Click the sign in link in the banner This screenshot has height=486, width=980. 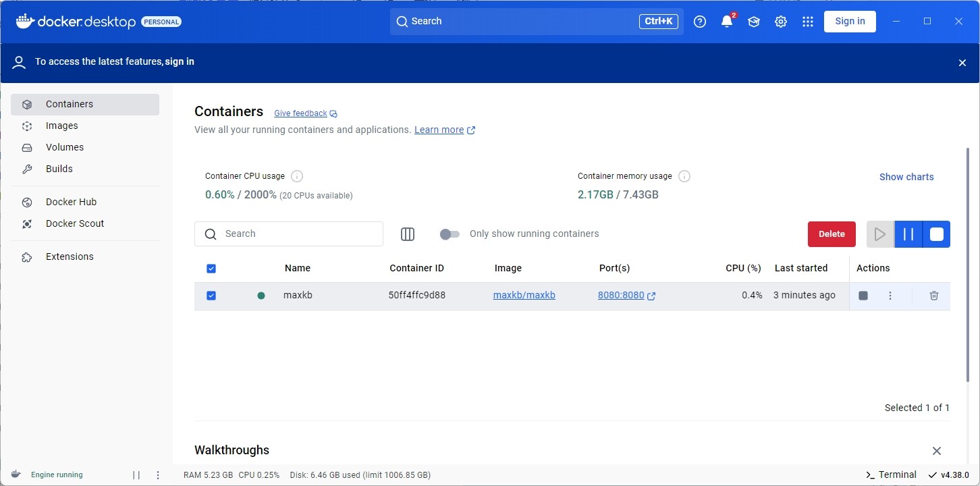click(180, 61)
